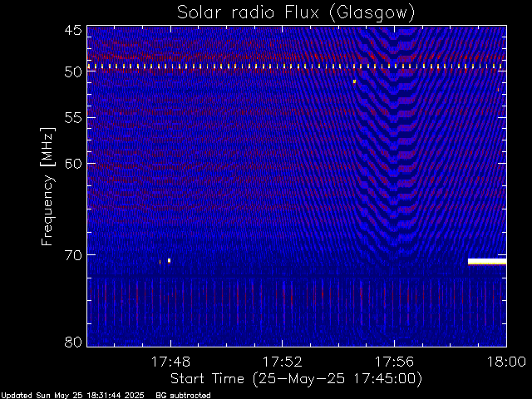Viewport: 532px width, 399px height.
Task: Select the 55 MHz axis tick label
Action: (x=73, y=118)
